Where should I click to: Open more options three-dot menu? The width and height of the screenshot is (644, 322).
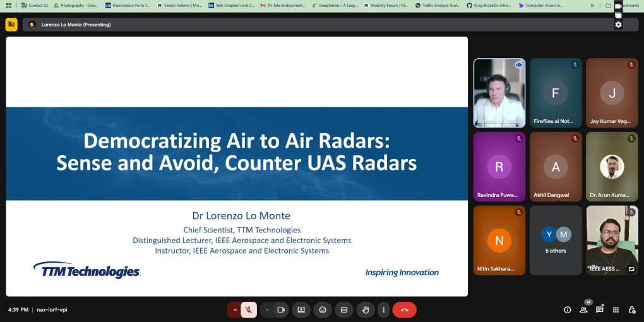pos(384,309)
